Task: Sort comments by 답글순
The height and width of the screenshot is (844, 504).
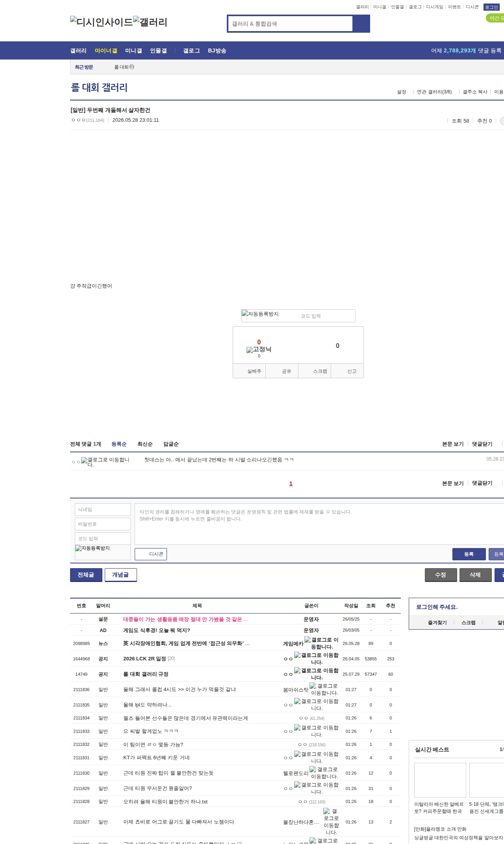Action: [171, 444]
